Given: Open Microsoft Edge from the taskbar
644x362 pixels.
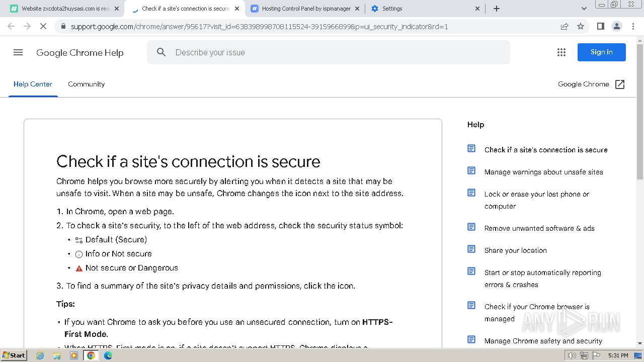Looking at the screenshot, I should pyautogui.click(x=108, y=355).
